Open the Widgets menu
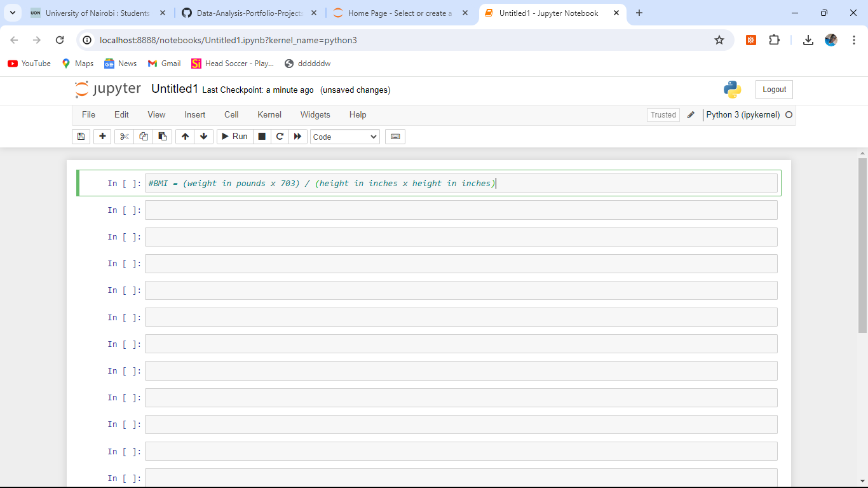 (x=315, y=115)
